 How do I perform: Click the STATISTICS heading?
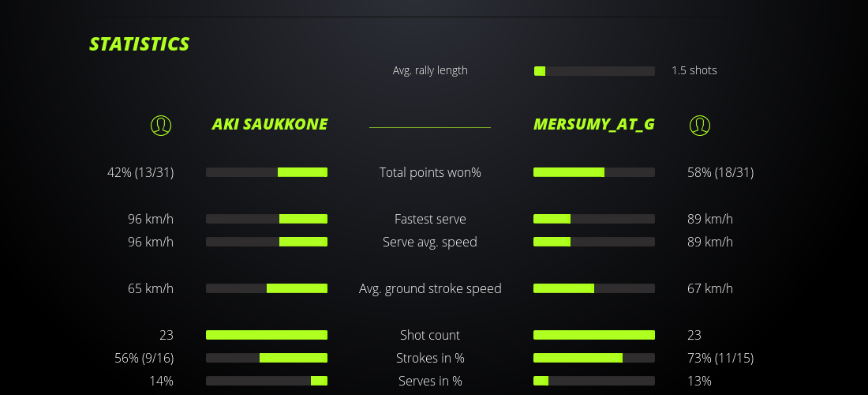tap(140, 44)
